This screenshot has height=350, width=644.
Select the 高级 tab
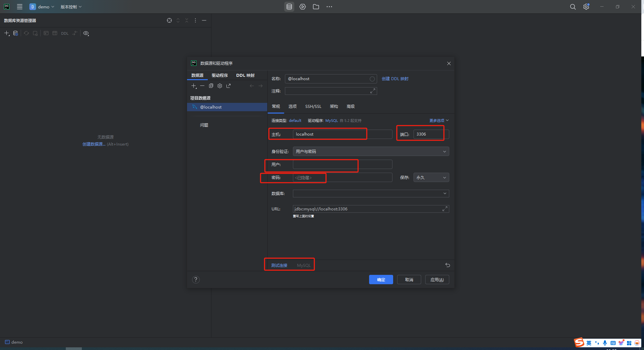point(351,107)
